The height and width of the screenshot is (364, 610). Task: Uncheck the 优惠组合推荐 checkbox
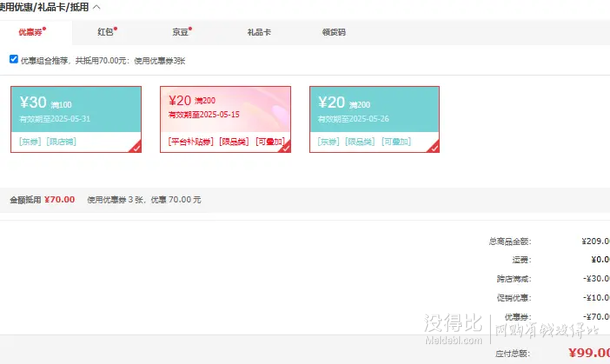pyautogui.click(x=14, y=59)
